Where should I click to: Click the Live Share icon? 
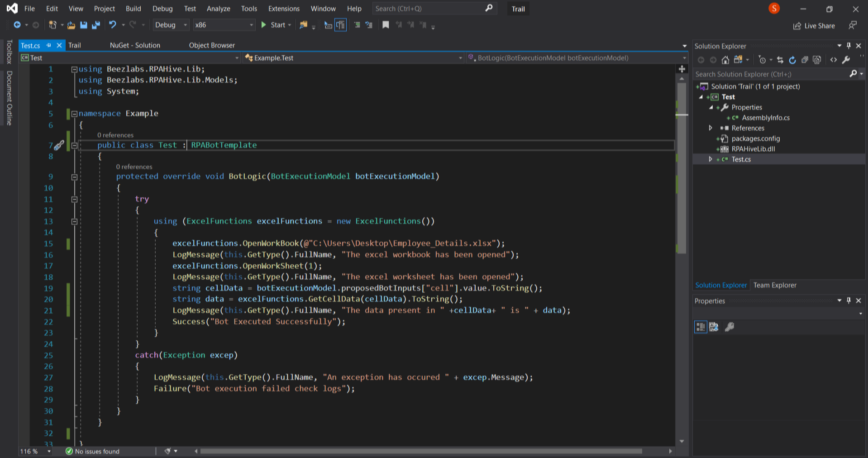pos(797,26)
